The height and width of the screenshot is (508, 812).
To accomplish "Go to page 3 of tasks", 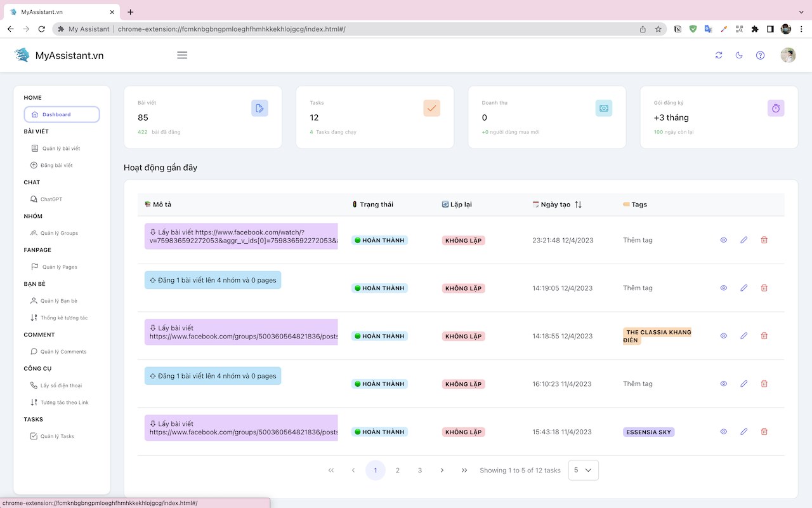I will (420, 470).
